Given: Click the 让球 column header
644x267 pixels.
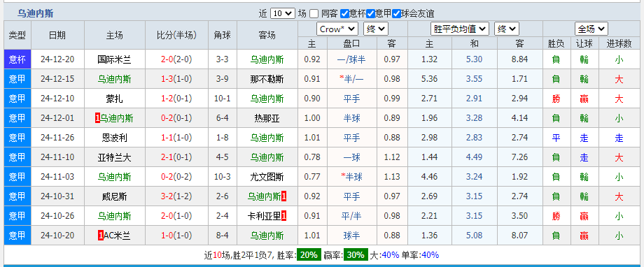Looking at the screenshot, I should 584,43.
